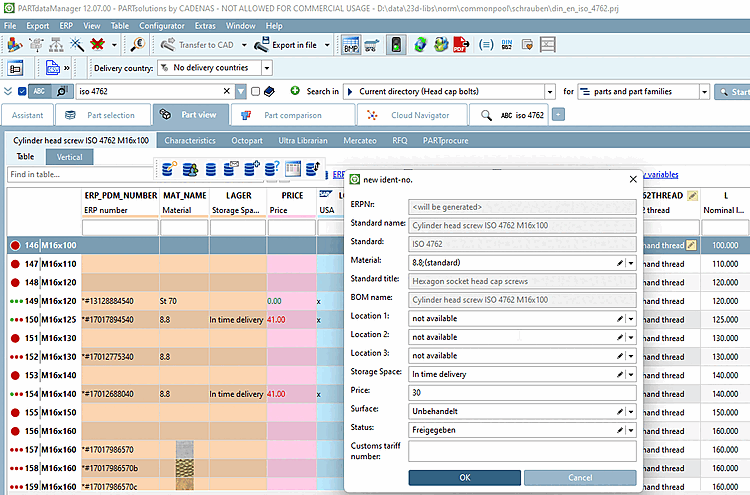Click OK in new ident-no. dialog
This screenshot has height=495, width=750.
[464, 478]
